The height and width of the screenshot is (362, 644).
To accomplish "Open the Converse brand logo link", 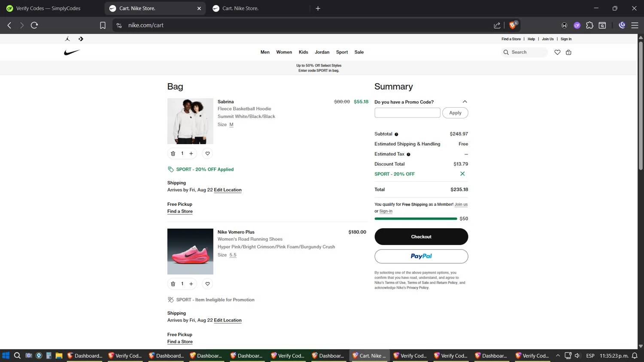I will click(x=81, y=39).
